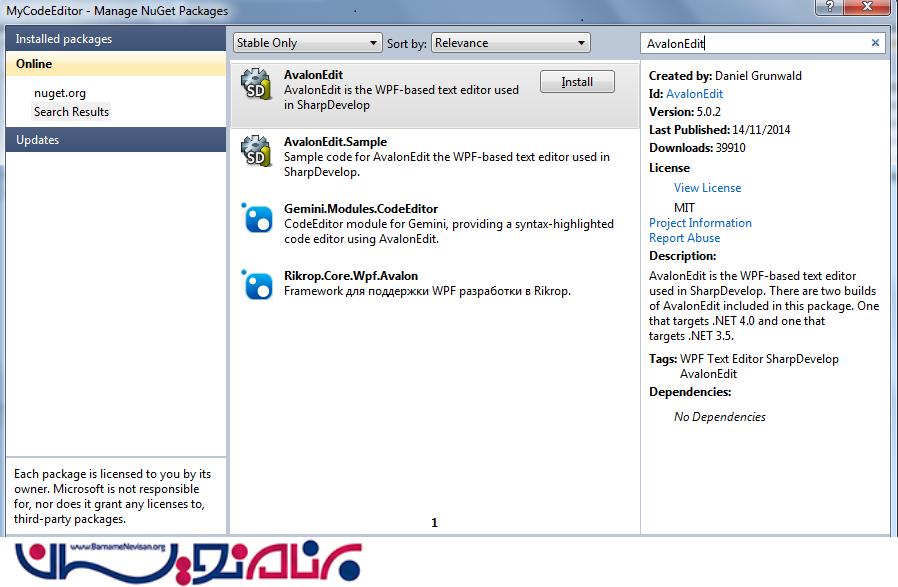898x587 pixels.
Task: Select the Gemini.Modules.CodeEditor package title
Action: [361, 208]
